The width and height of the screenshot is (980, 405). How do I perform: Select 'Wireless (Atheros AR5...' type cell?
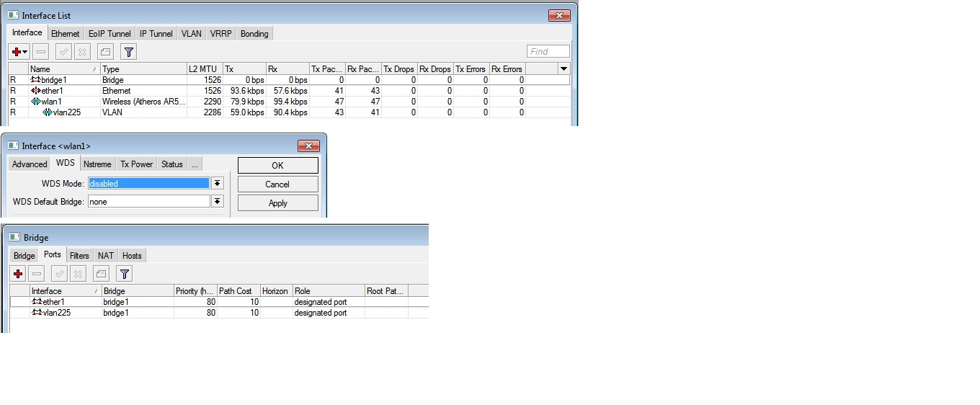143,102
